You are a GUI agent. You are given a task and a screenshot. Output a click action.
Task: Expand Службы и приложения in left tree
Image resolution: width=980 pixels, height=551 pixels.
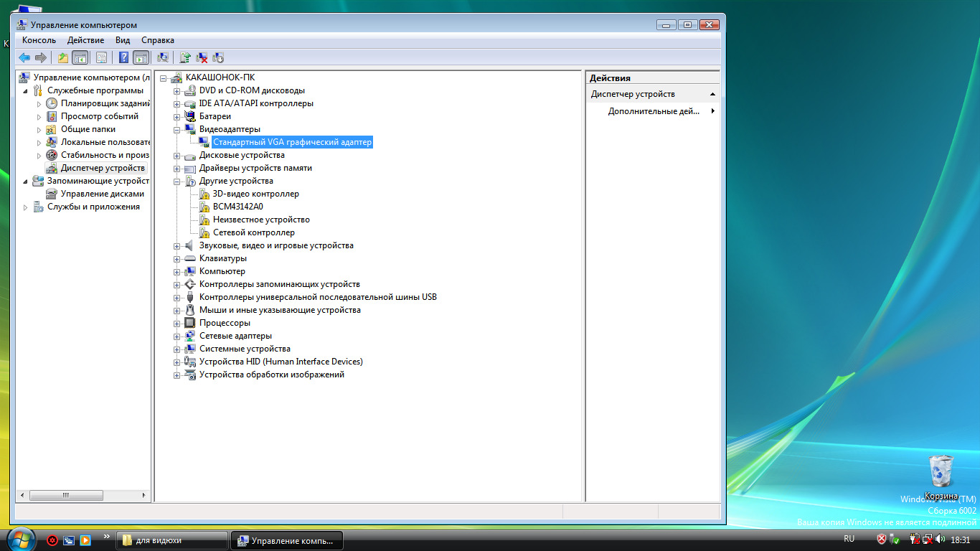[27, 207]
